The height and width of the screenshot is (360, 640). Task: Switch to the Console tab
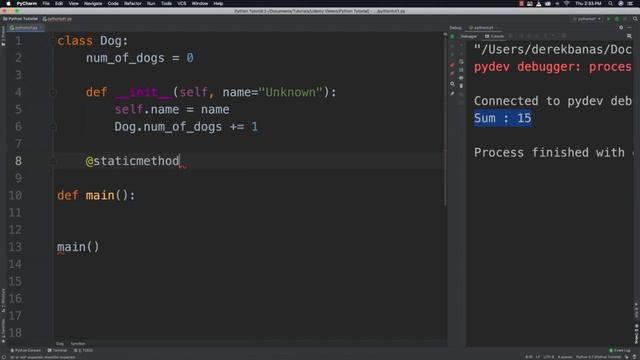[494, 36]
